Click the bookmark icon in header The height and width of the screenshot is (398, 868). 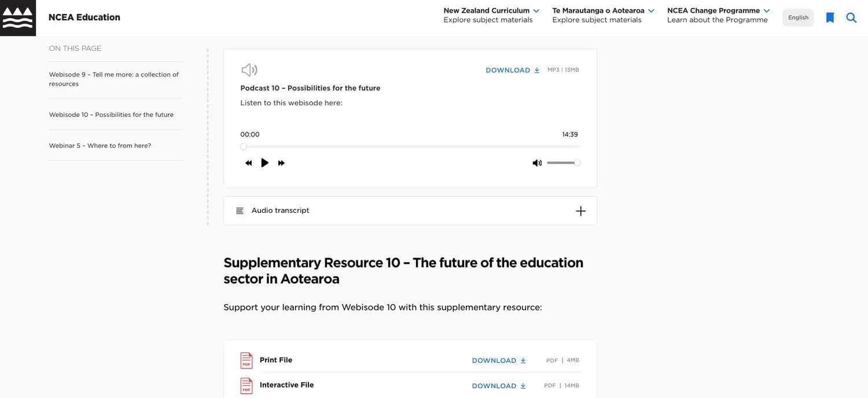coord(830,18)
